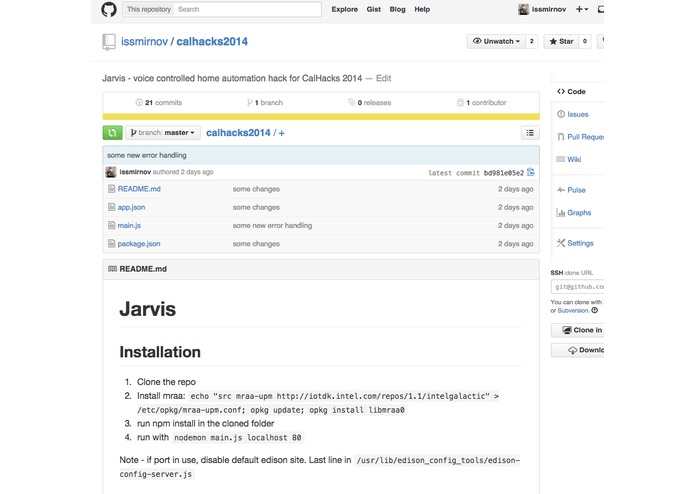
Task: Open the Issues tab in sidebar
Action: [578, 114]
